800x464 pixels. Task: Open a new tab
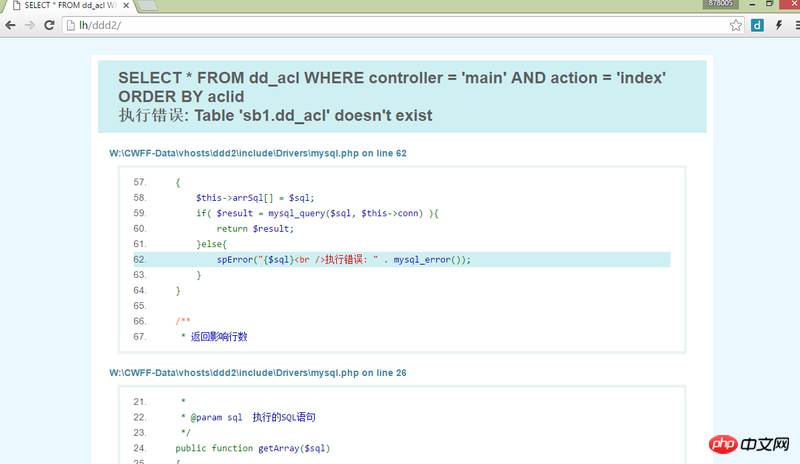coord(147,6)
